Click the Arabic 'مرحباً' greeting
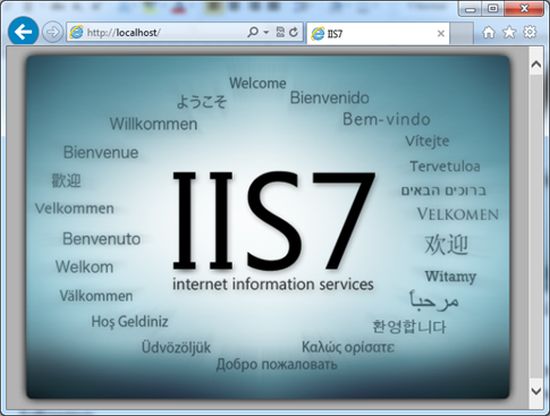Screen dimensions: 550x416 pos(434,300)
